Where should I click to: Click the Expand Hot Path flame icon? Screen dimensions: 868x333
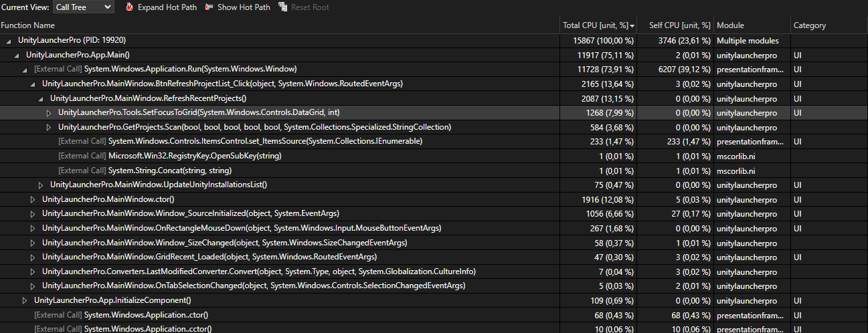pyautogui.click(x=129, y=7)
